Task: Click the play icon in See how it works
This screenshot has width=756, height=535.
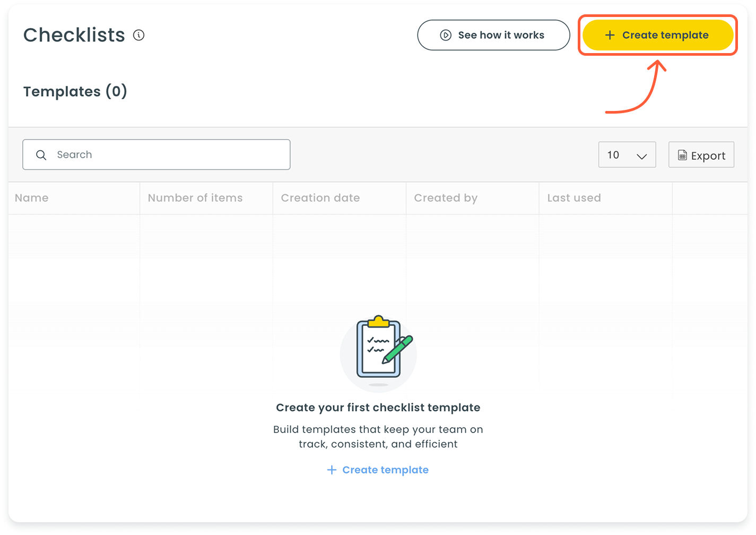Action: tap(446, 35)
